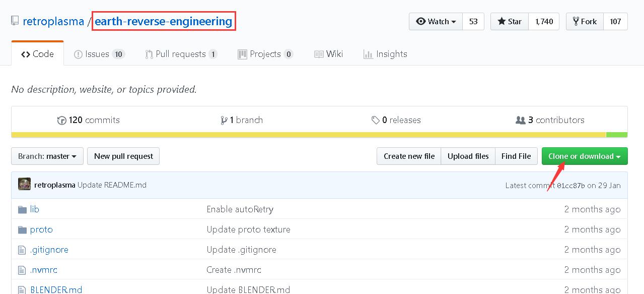Click the contributors people icon
This screenshot has height=294, width=644.
521,120
